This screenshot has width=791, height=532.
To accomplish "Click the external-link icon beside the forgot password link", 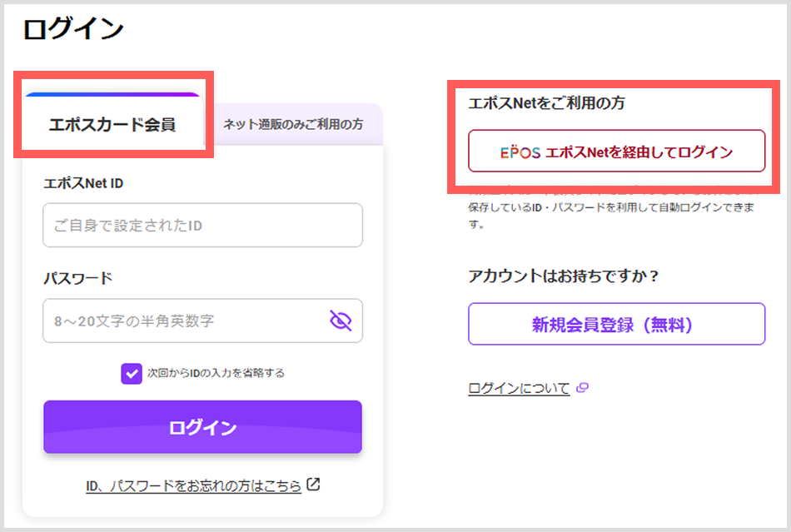I will point(314,484).
